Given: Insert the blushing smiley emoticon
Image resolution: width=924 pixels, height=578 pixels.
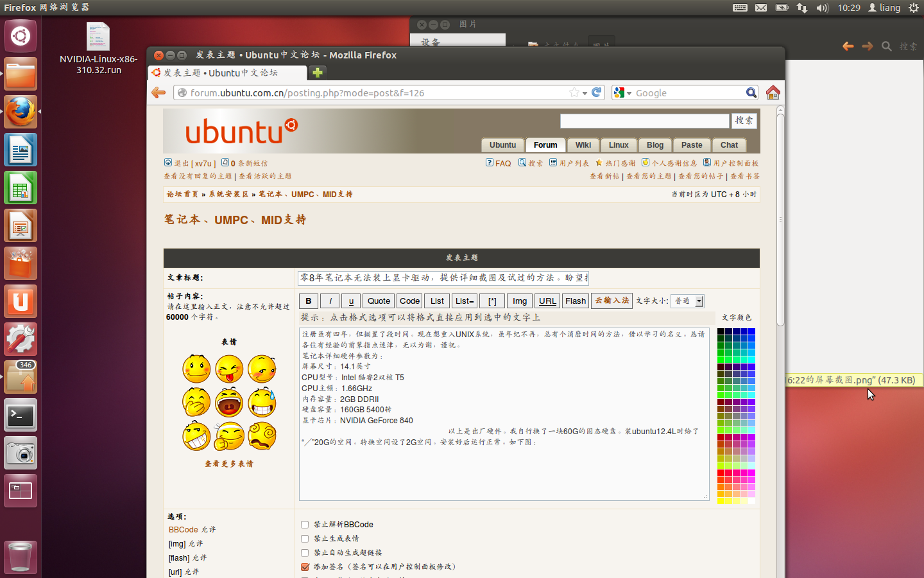Looking at the screenshot, I should [196, 369].
